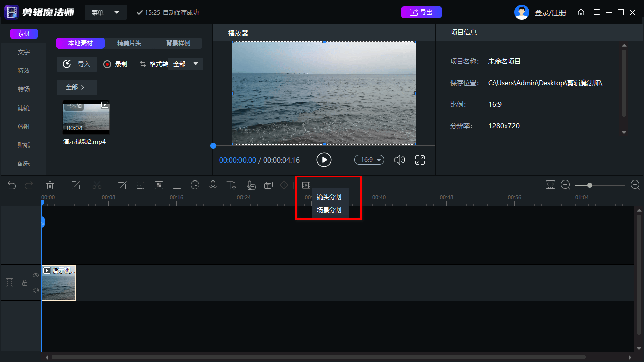644x362 pixels.
Task: Click the 导出 export button
Action: [422, 12]
